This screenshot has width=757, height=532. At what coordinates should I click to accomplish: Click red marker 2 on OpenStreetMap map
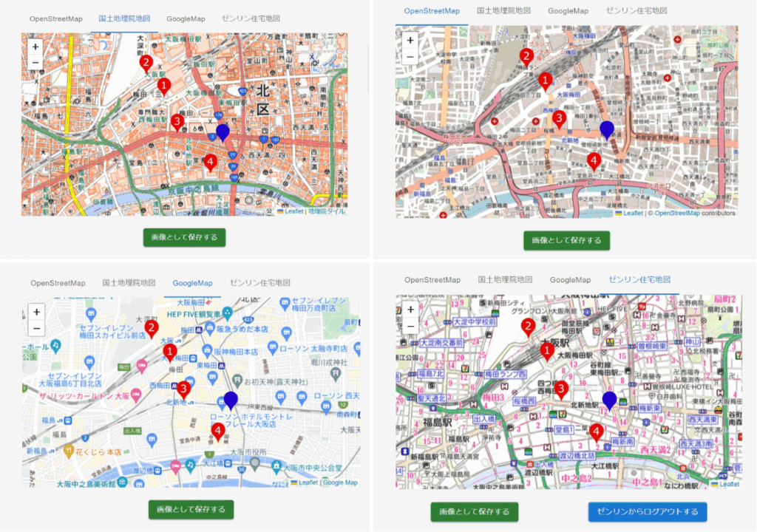(x=526, y=58)
